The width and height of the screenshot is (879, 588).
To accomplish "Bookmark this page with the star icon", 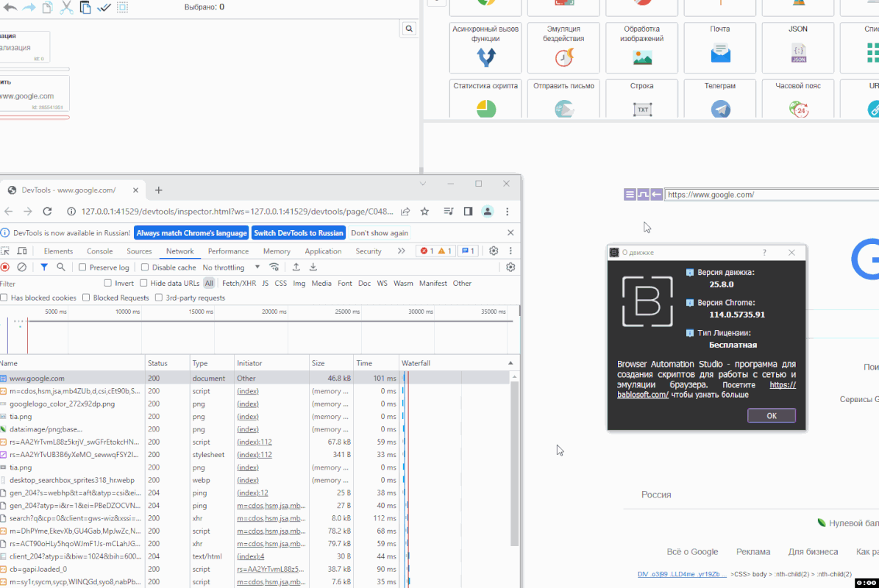I will [424, 211].
